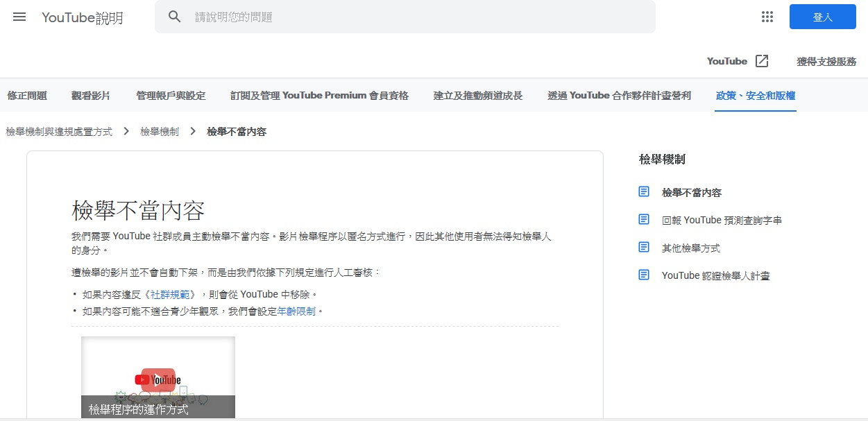
Task: Click the 檢舉程序的運作方式 video caption
Action: coord(138,409)
